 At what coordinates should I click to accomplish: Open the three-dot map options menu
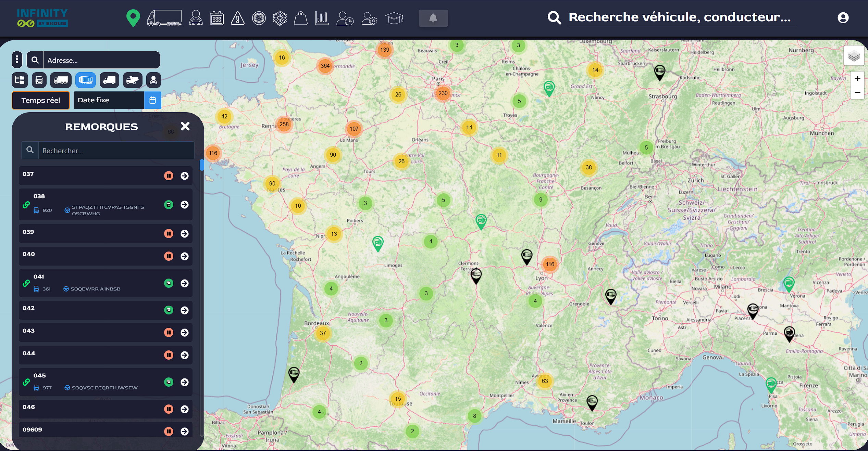[x=17, y=60]
